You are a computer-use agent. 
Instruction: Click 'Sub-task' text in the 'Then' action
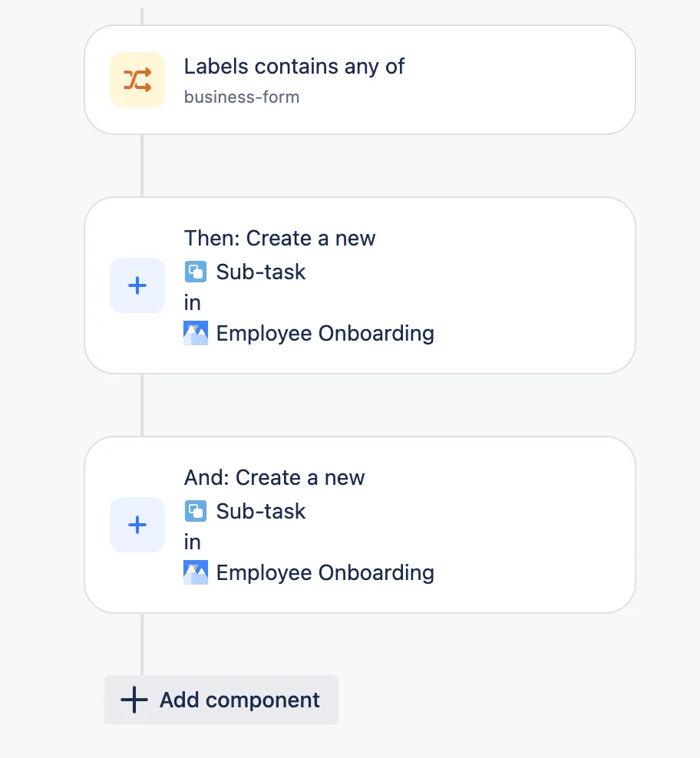coord(261,272)
